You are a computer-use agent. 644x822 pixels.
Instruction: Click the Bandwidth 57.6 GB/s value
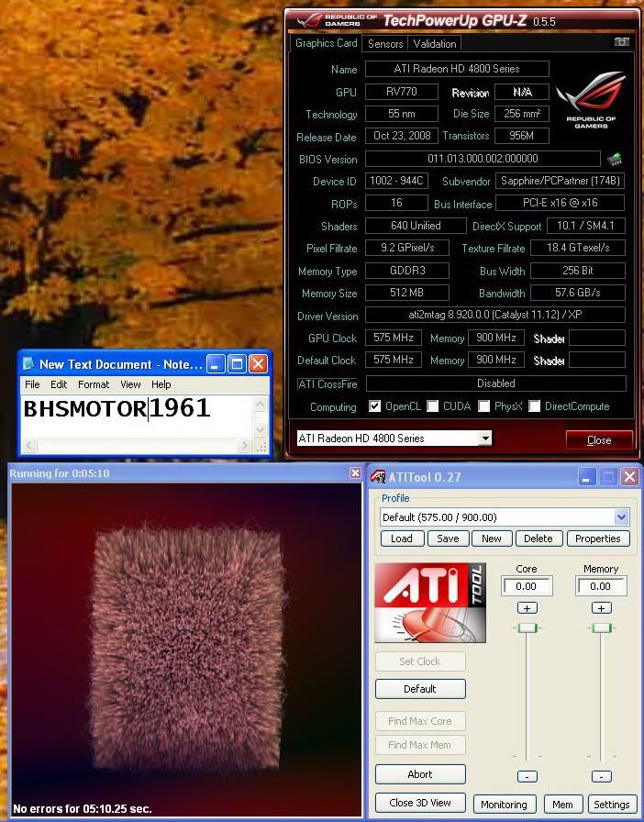(x=578, y=293)
